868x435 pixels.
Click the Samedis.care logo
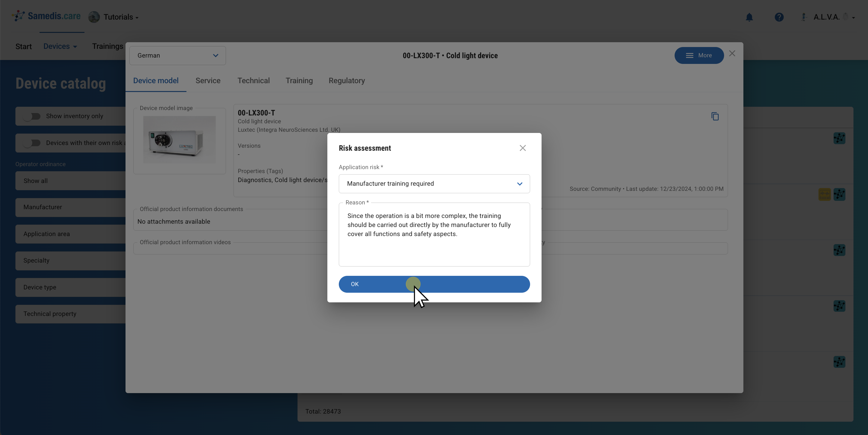click(x=47, y=16)
